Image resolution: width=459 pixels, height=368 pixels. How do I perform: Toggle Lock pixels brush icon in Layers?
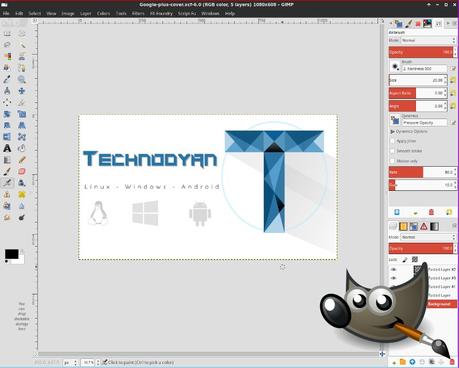point(405,259)
